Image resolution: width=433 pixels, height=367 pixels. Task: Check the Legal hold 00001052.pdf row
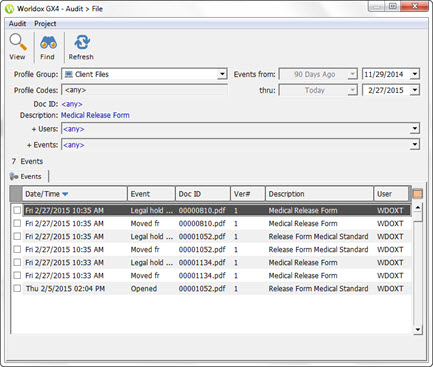tap(17, 236)
